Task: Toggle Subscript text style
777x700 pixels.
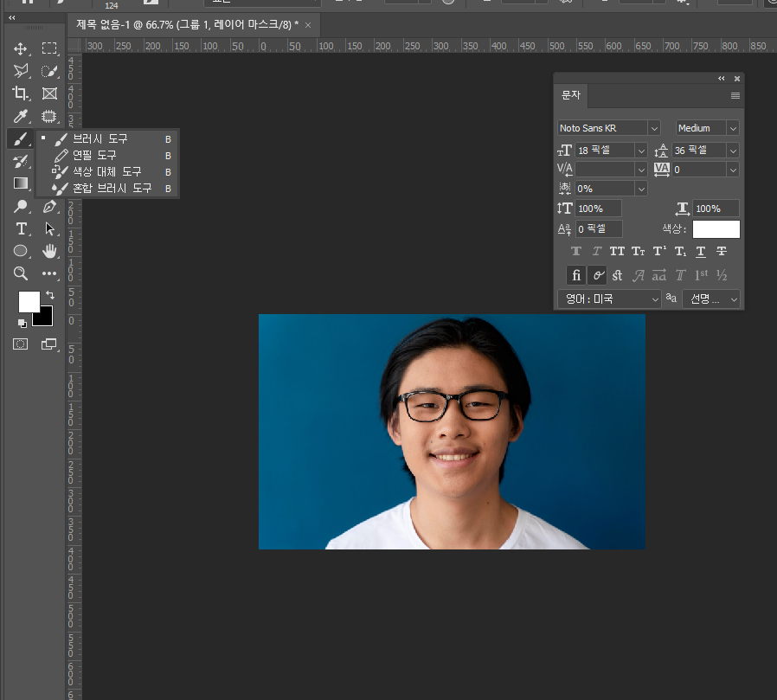Action: tap(680, 252)
